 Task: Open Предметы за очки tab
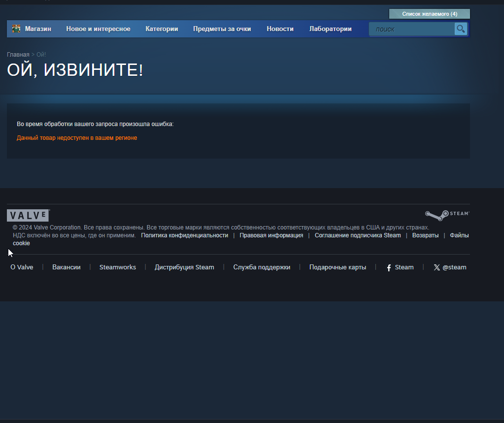[222, 29]
